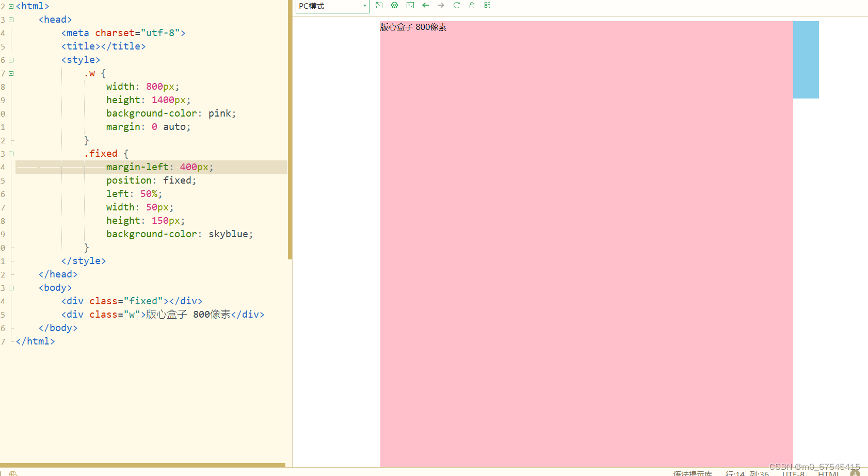Open 语法提示库 in the status bar
Viewport: 868px width, 476px height.
(x=692, y=473)
